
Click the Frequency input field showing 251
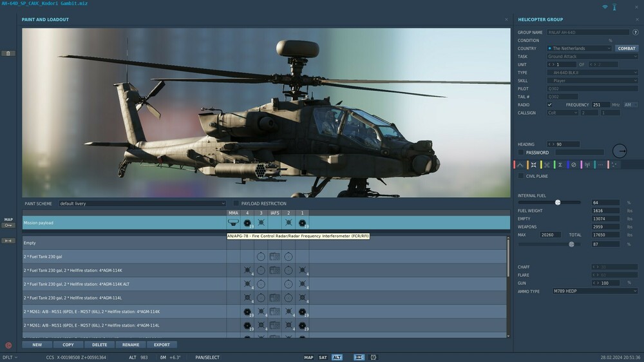pos(601,105)
